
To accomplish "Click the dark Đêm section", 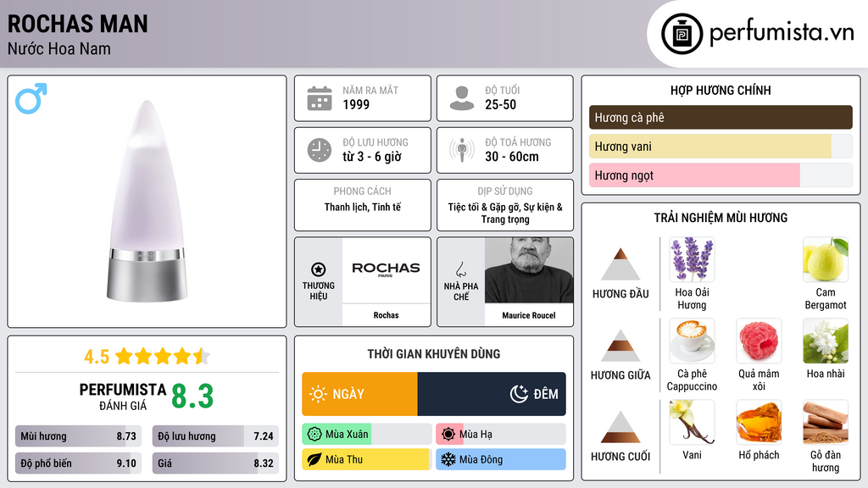I will click(492, 394).
